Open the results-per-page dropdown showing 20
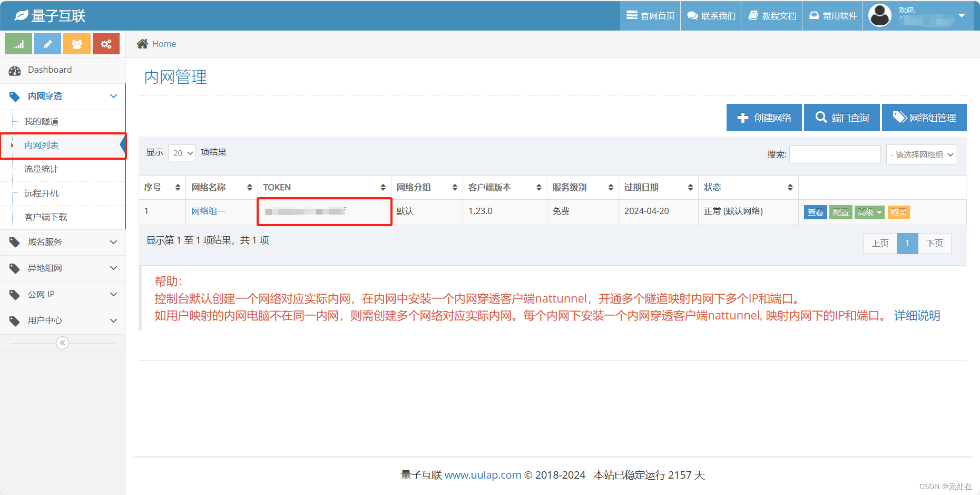Viewport: 980px width, 495px height. 182,153
